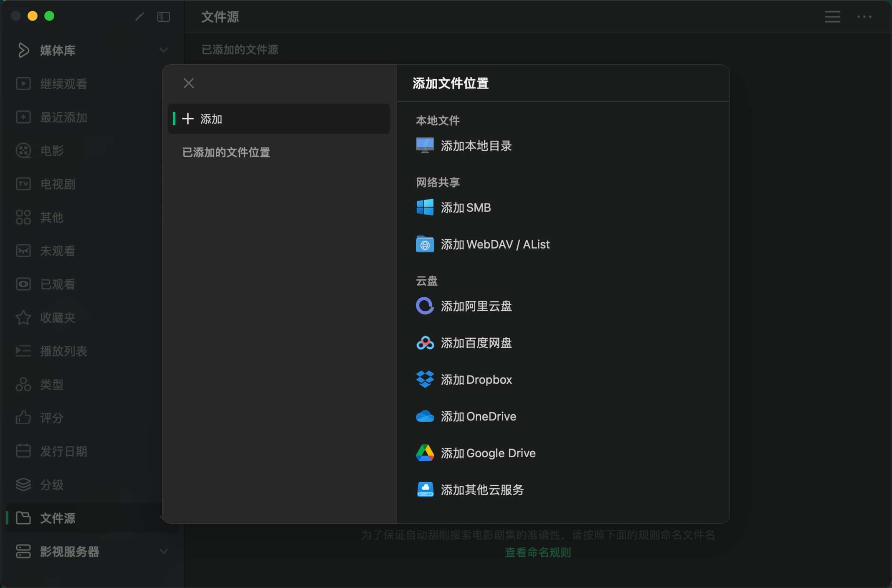The width and height of the screenshot is (892, 588).
Task: Click the list view hamburger icon
Action: click(832, 17)
